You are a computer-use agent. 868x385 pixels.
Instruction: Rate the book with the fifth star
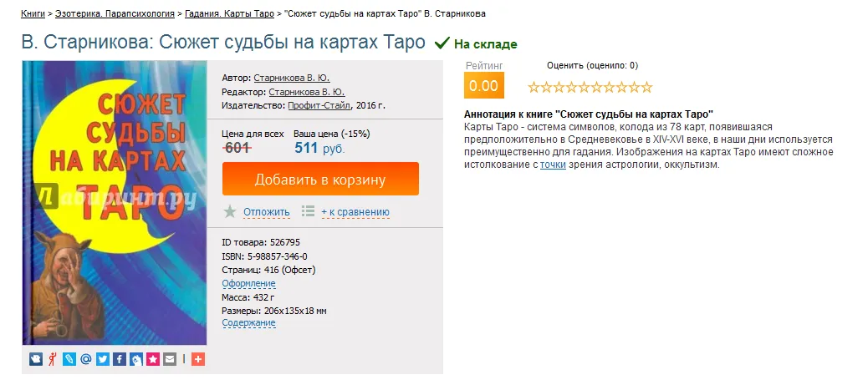click(584, 87)
